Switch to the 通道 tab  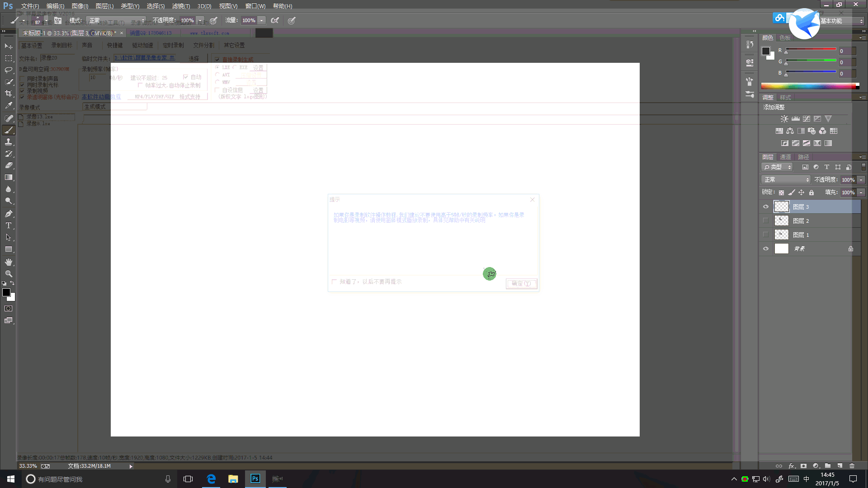coord(785,157)
